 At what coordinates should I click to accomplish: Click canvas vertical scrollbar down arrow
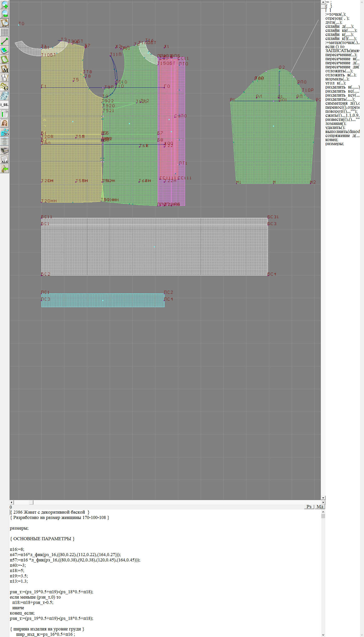[323, 498]
